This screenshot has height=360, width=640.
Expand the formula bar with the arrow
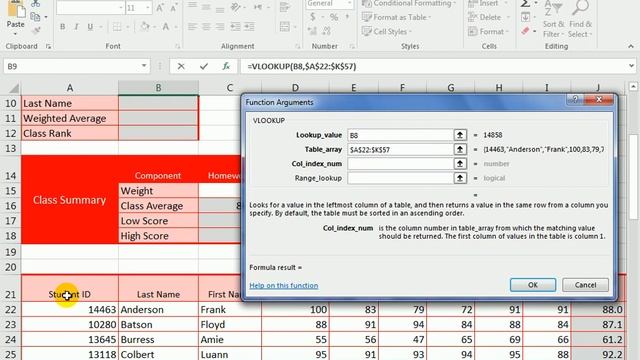(x=631, y=66)
